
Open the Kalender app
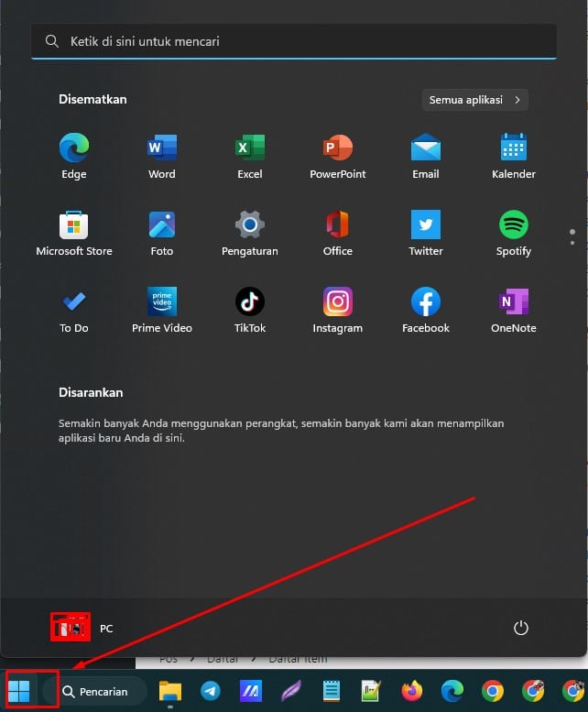[514, 156]
